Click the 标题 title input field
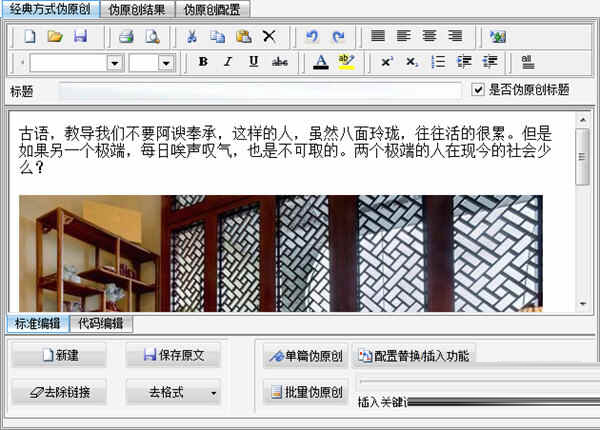Screen dimensions: 600x430 [x=260, y=90]
